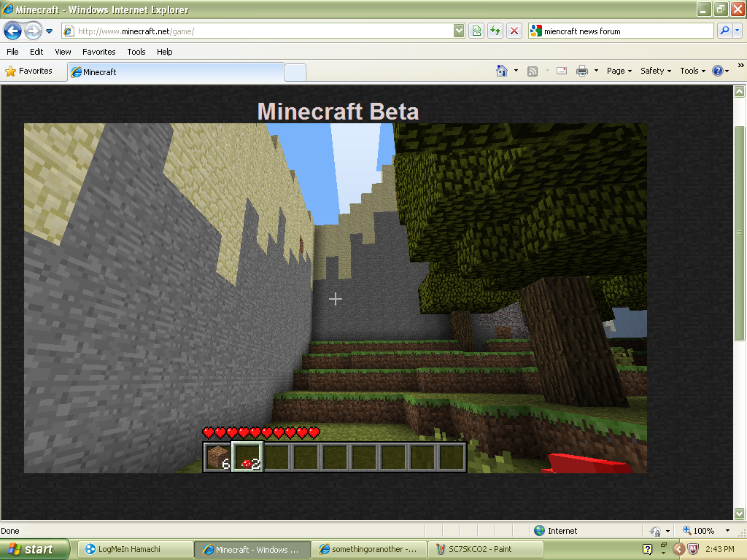Click the 100% zoom level button
Screen dimensions: 747x560
(698, 531)
